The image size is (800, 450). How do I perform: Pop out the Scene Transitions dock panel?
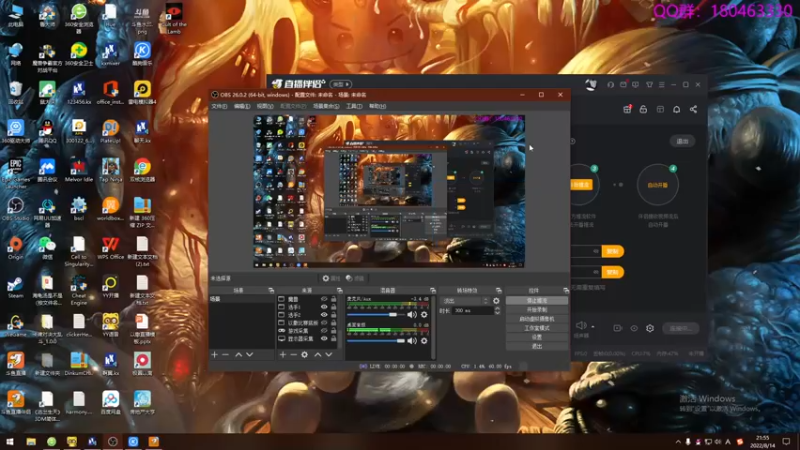498,290
